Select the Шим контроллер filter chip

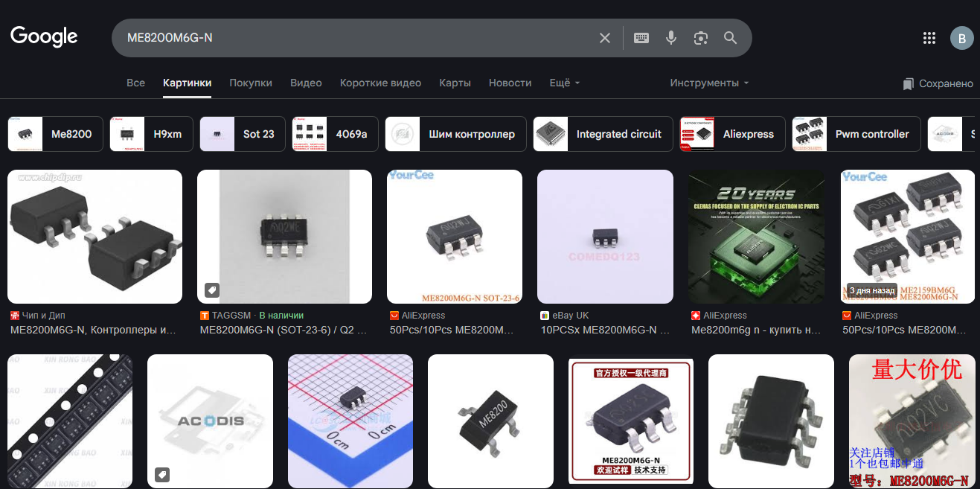point(455,134)
